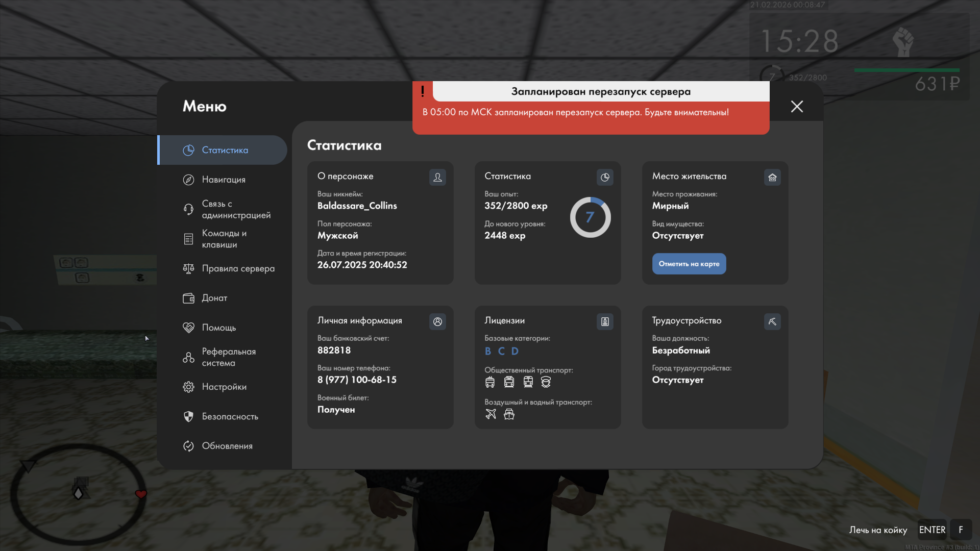Click the level 7 circular progress ring
The height and width of the screenshot is (551, 980).
[x=590, y=217]
